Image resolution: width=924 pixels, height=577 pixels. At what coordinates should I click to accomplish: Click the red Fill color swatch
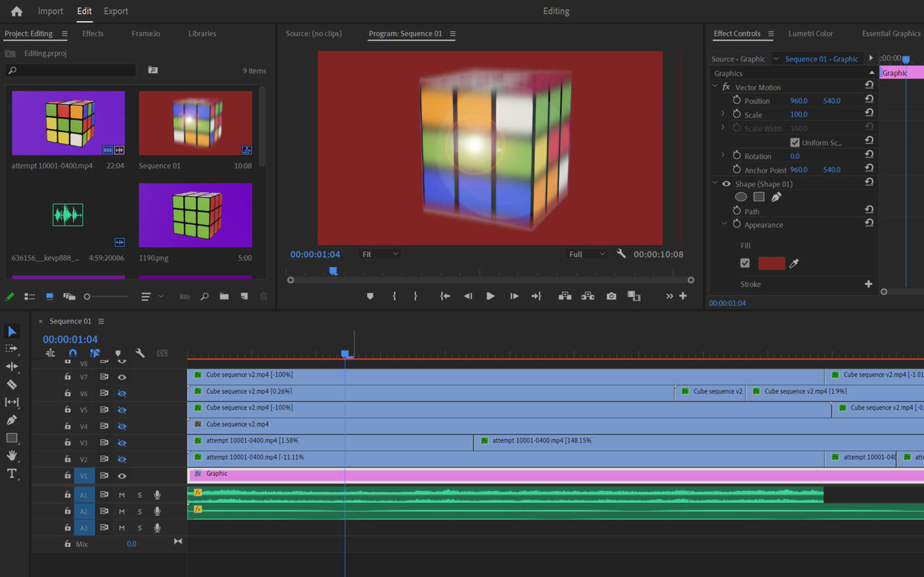(x=771, y=263)
